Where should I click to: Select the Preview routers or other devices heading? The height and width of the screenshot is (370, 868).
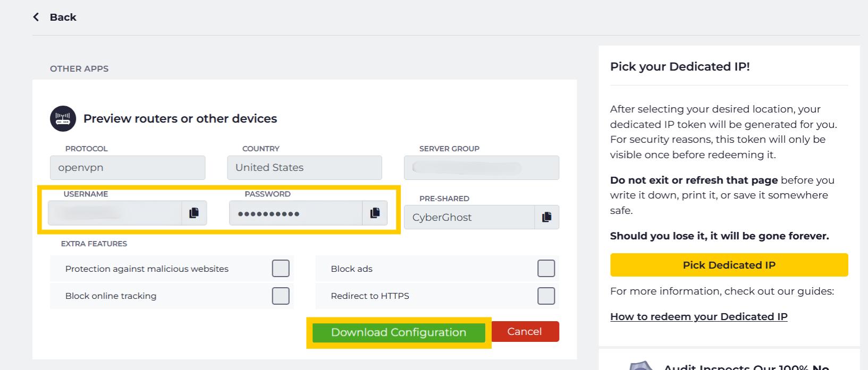point(180,118)
